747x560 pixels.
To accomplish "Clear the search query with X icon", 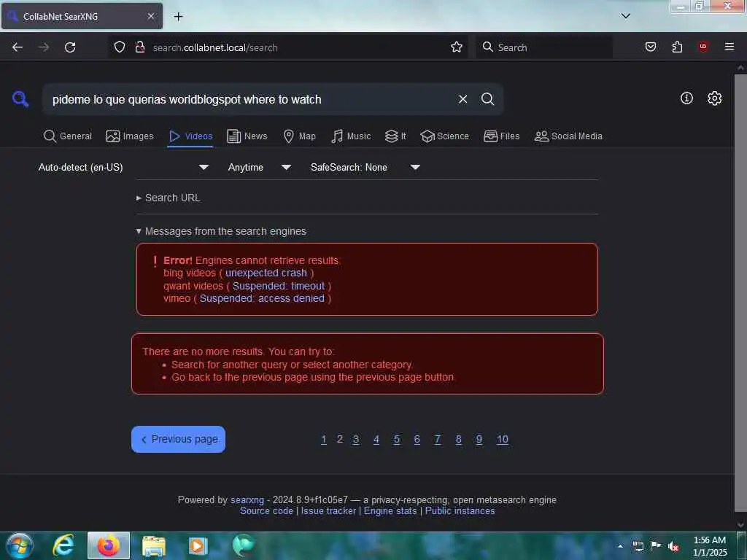I will [x=462, y=99].
